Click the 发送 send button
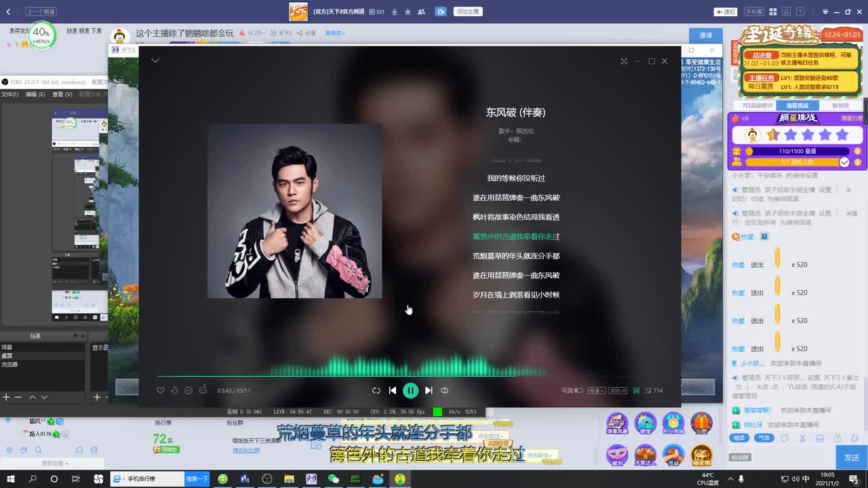Screen dimensions: 868x488 (852, 457)
